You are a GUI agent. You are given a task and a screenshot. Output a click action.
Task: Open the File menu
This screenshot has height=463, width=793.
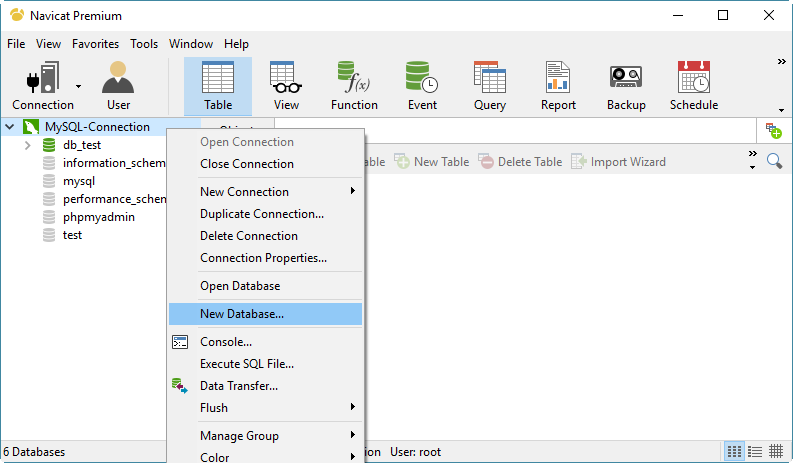point(16,44)
